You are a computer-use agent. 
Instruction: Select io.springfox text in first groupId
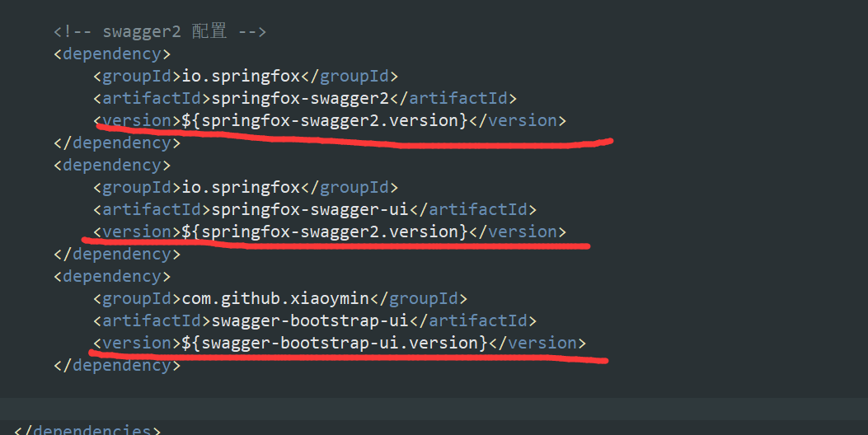pyautogui.click(x=241, y=76)
